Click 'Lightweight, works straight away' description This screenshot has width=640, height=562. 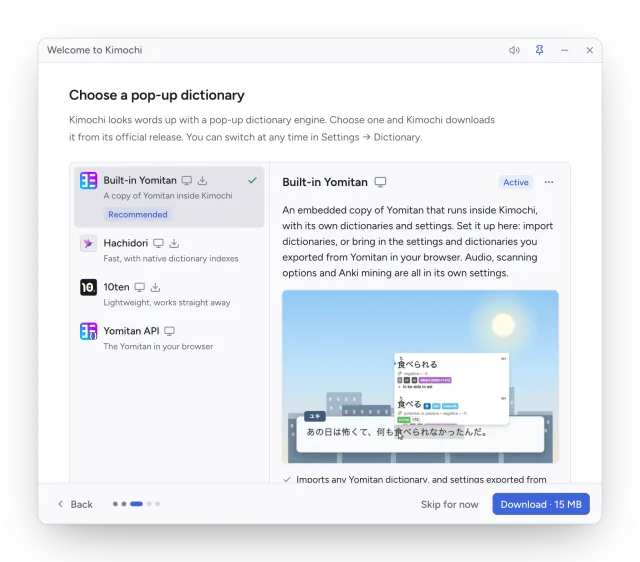pyautogui.click(x=167, y=303)
